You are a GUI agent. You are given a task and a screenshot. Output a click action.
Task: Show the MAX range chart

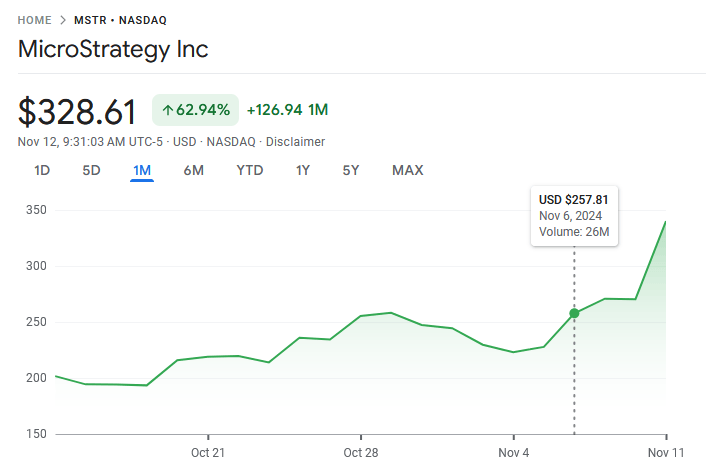407,170
